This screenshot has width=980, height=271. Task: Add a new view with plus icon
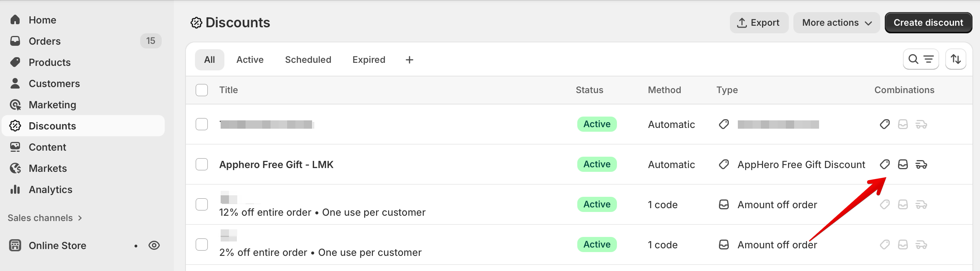tap(410, 60)
